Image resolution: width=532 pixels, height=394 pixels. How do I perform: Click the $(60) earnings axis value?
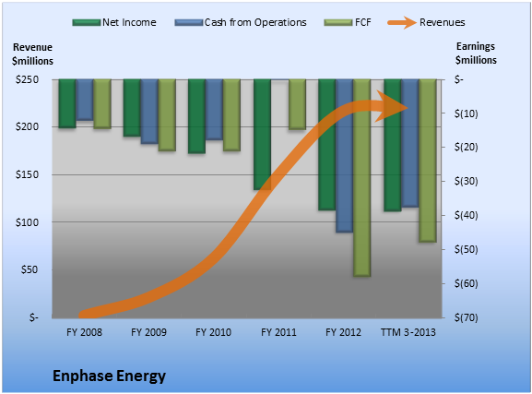[467, 283]
